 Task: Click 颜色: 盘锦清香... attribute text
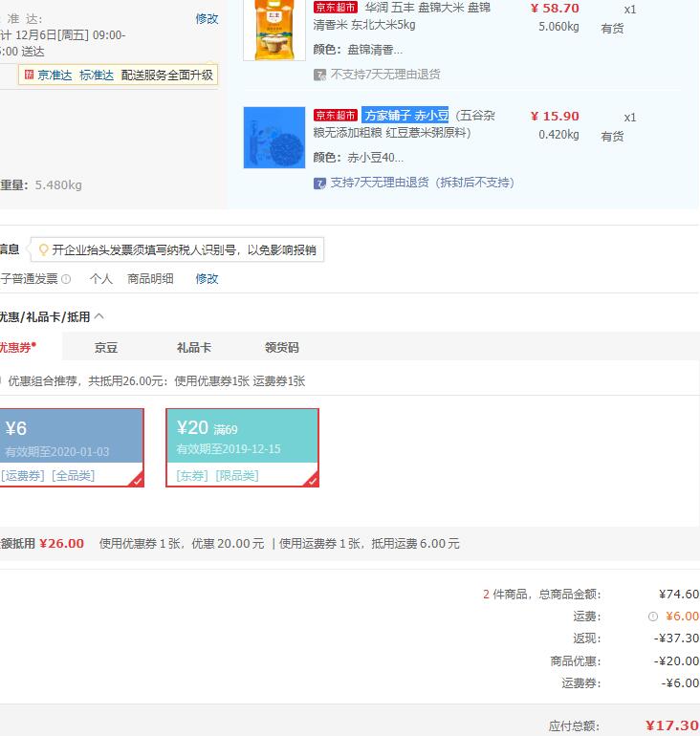[x=358, y=50]
